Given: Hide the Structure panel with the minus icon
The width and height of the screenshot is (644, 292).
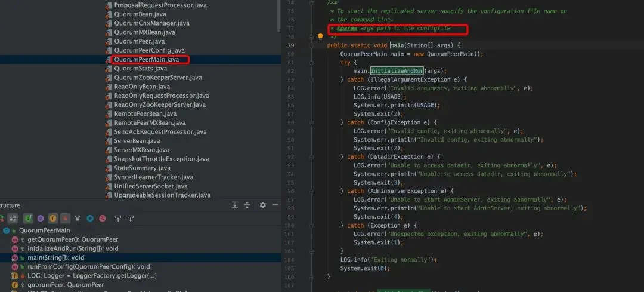Looking at the screenshot, I should (275, 205).
